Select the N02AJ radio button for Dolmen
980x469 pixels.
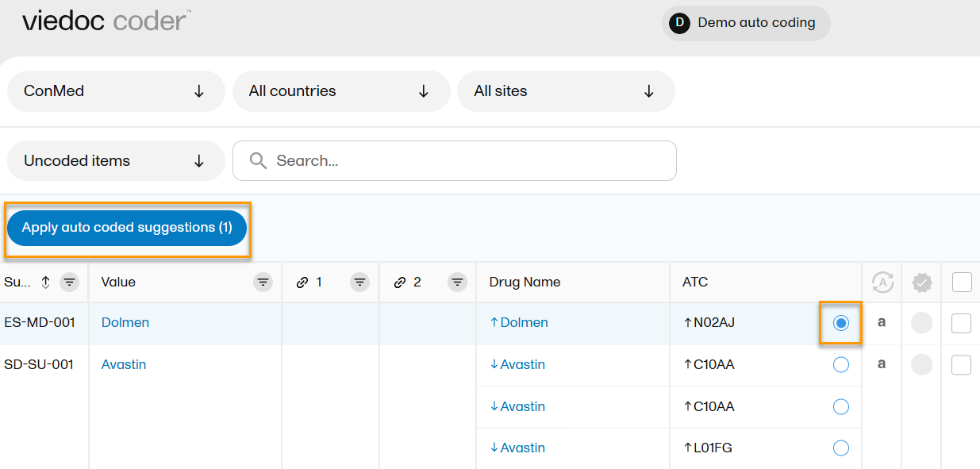point(841,323)
